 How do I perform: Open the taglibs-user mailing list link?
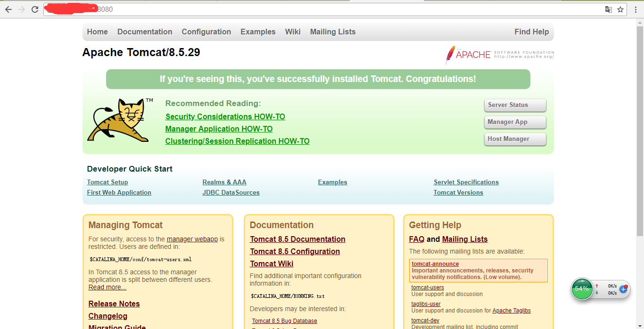pos(426,304)
